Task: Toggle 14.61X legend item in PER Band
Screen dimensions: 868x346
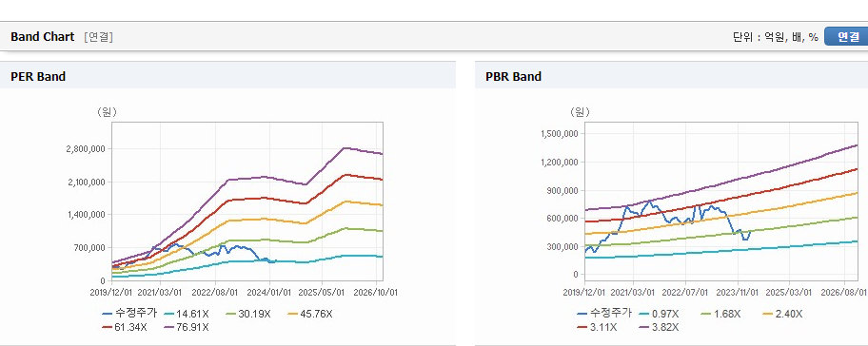Action: point(187,314)
